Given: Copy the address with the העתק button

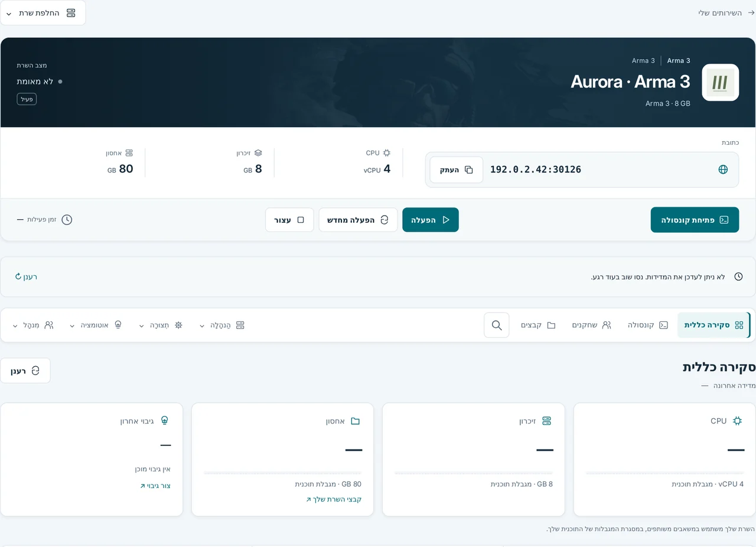Looking at the screenshot, I should 457,170.
